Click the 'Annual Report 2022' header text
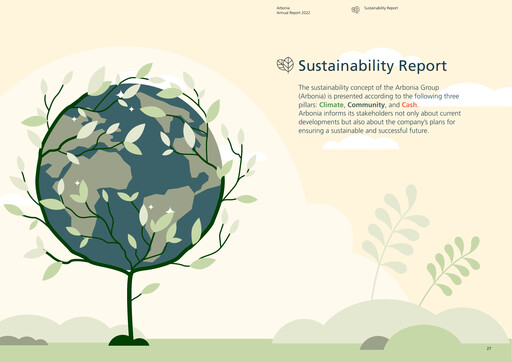The image size is (512, 362). tap(293, 13)
